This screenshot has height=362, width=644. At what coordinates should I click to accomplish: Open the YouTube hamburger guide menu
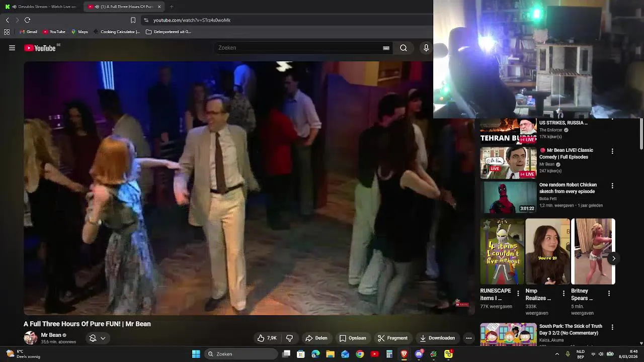pos(12,48)
